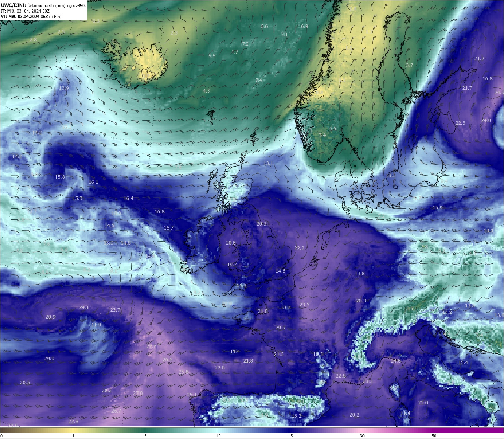
Task: Click the 15.8 value in Atlantic swirl
Action: tap(60, 177)
